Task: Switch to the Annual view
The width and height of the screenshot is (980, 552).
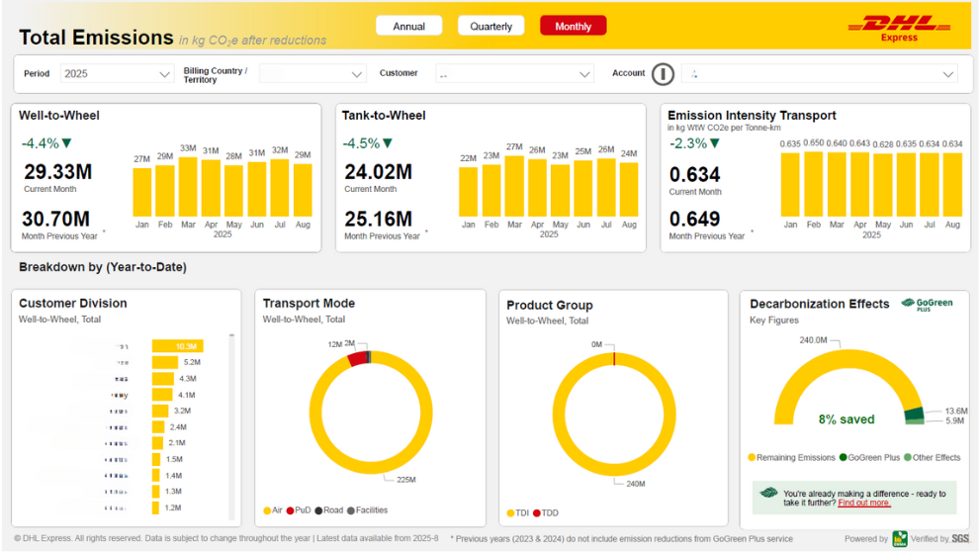Action: [408, 27]
